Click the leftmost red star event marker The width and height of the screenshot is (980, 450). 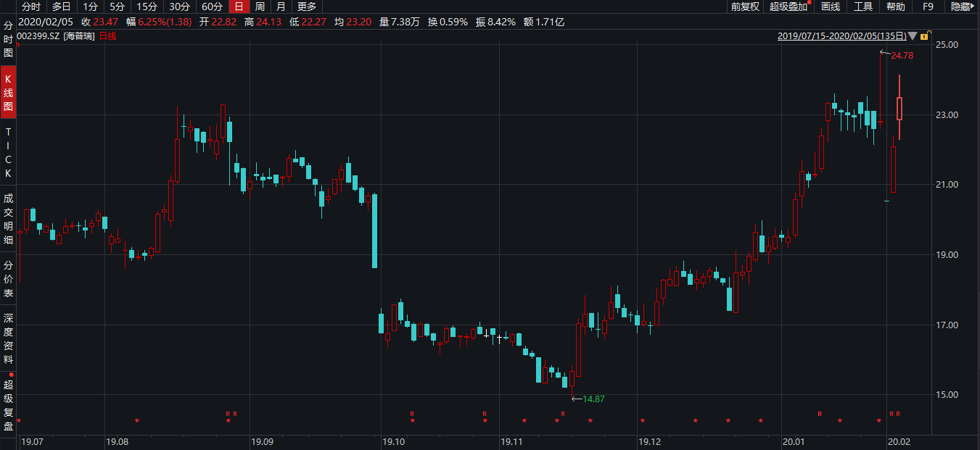(20, 421)
